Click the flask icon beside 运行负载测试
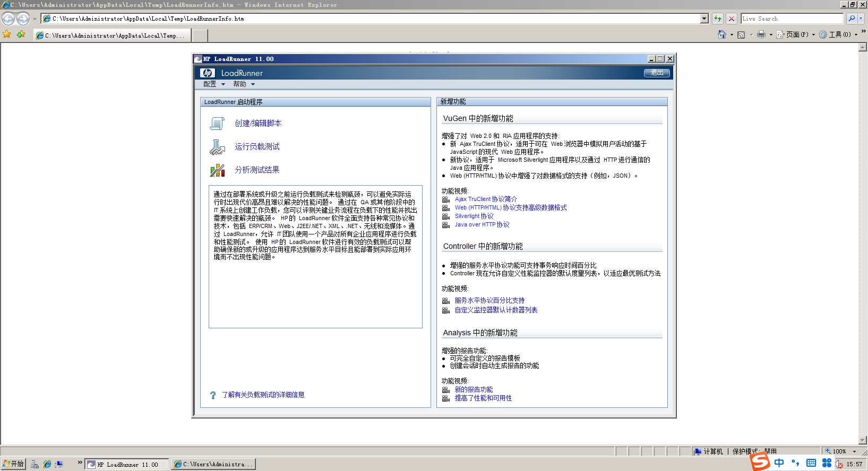The width and height of the screenshot is (868, 471). pyautogui.click(x=217, y=147)
